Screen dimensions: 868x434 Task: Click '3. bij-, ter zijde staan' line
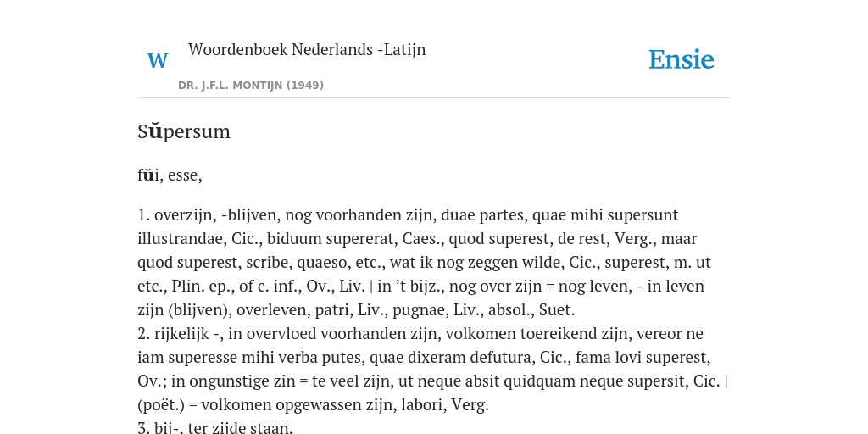pos(214,428)
